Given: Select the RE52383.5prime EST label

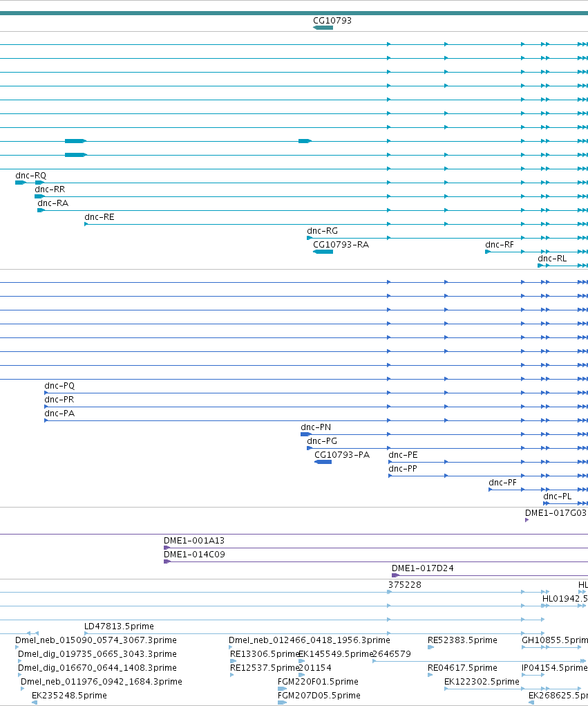Looking at the screenshot, I should tap(462, 640).
